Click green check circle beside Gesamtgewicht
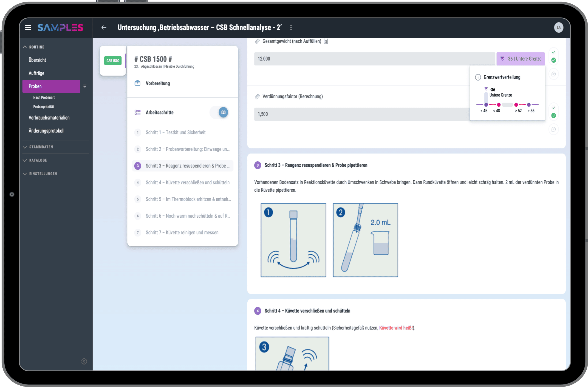Screen dimensions: 588x387 (x=553, y=60)
